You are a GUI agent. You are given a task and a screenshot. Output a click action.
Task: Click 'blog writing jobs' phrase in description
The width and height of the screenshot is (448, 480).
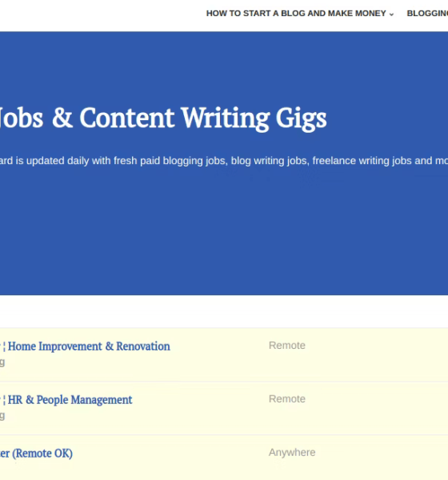(269, 161)
